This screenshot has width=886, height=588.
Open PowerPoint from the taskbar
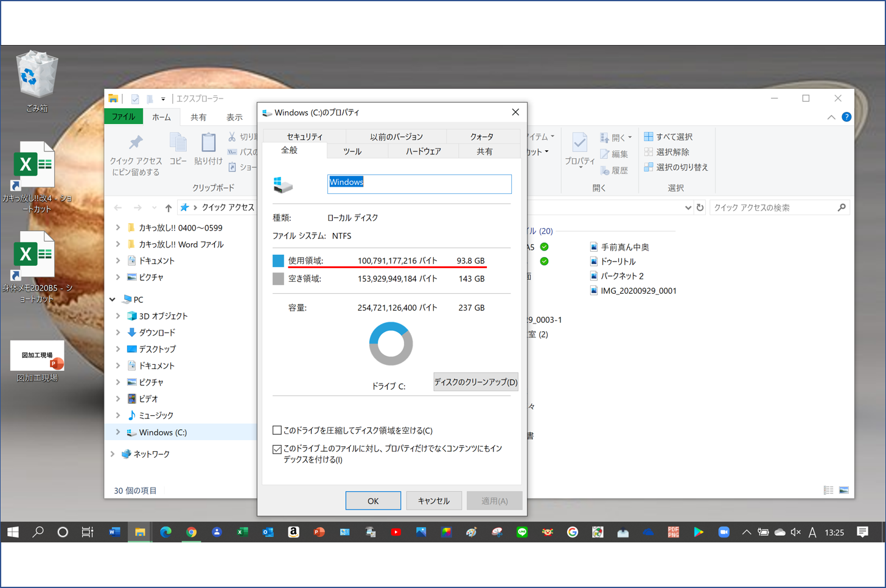[x=319, y=532]
